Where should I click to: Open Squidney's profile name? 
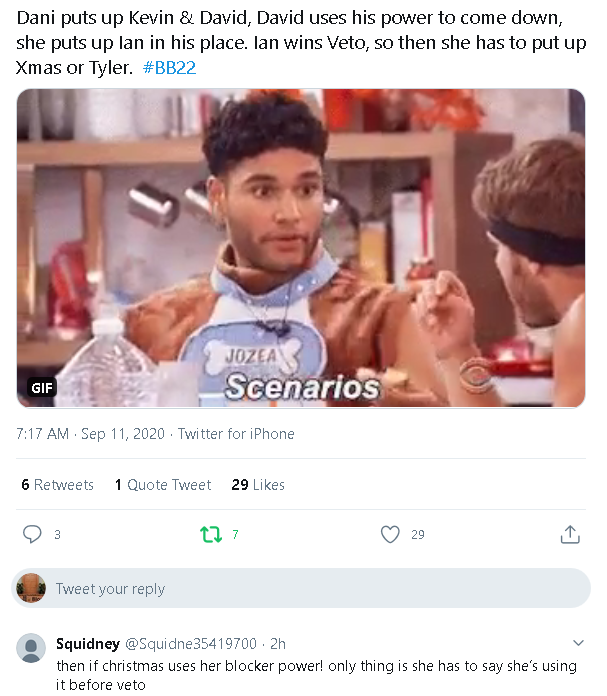point(86,643)
